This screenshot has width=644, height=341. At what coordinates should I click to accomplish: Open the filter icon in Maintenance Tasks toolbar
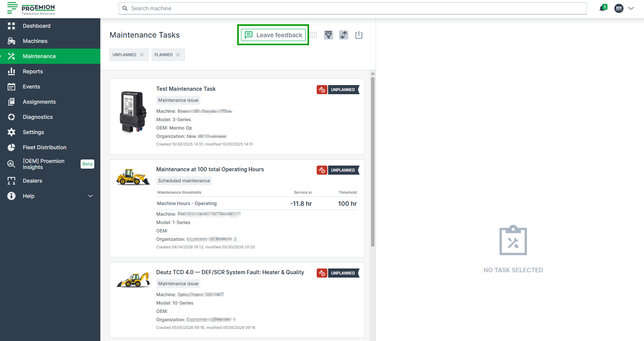tap(328, 35)
